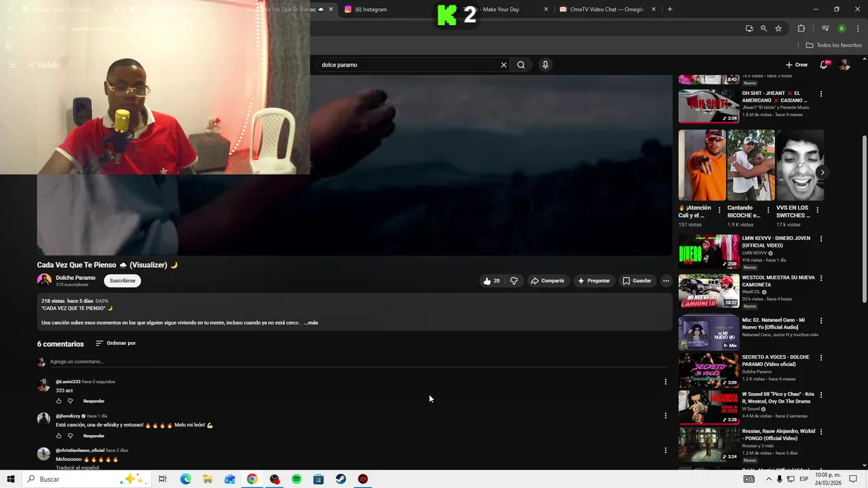Dislike the video with thumbs down

[x=514, y=281]
